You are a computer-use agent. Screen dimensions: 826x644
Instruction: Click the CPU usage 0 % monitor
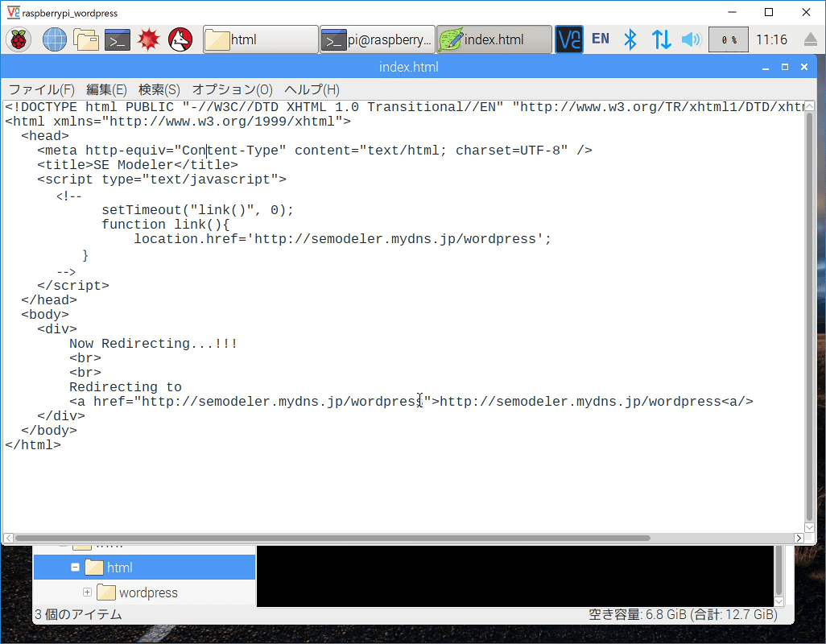pyautogui.click(x=728, y=39)
